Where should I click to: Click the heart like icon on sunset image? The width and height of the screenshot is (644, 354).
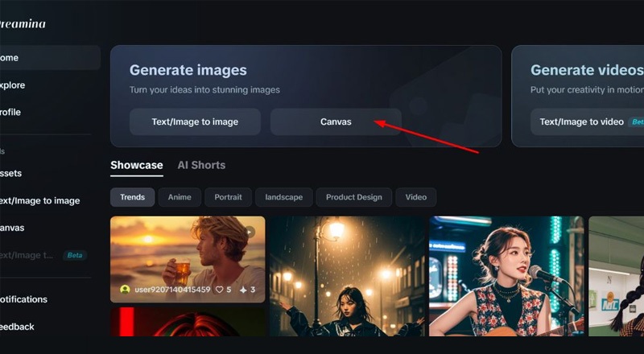pyautogui.click(x=217, y=290)
